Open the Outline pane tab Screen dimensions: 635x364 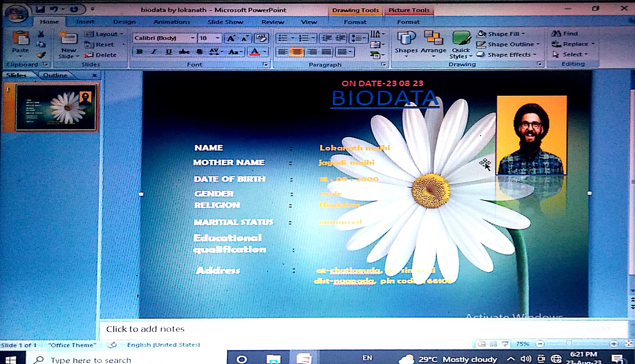[x=55, y=75]
